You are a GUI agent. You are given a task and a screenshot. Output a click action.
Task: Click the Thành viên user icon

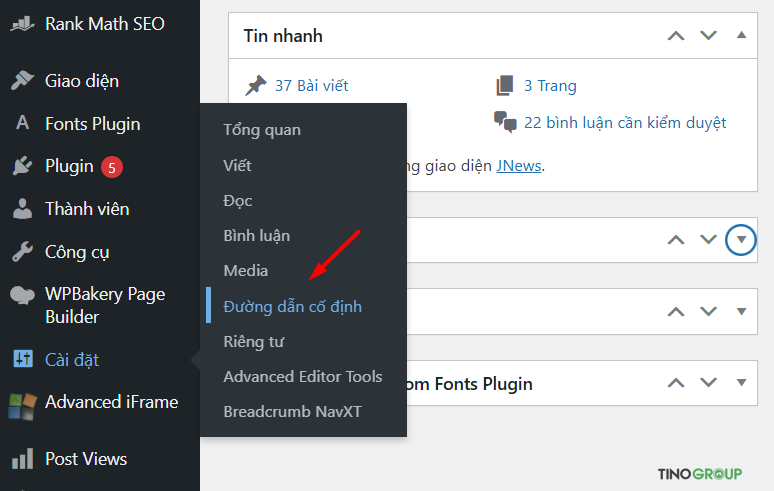point(22,209)
